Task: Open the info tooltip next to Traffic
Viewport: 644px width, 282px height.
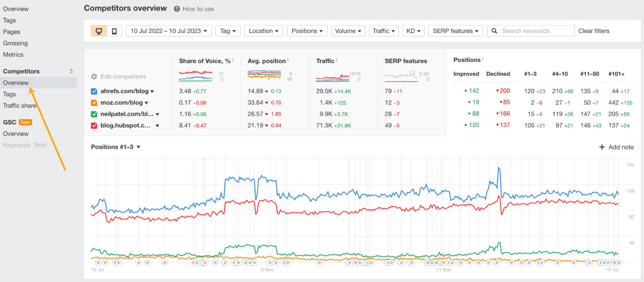Action: pyautogui.click(x=338, y=59)
